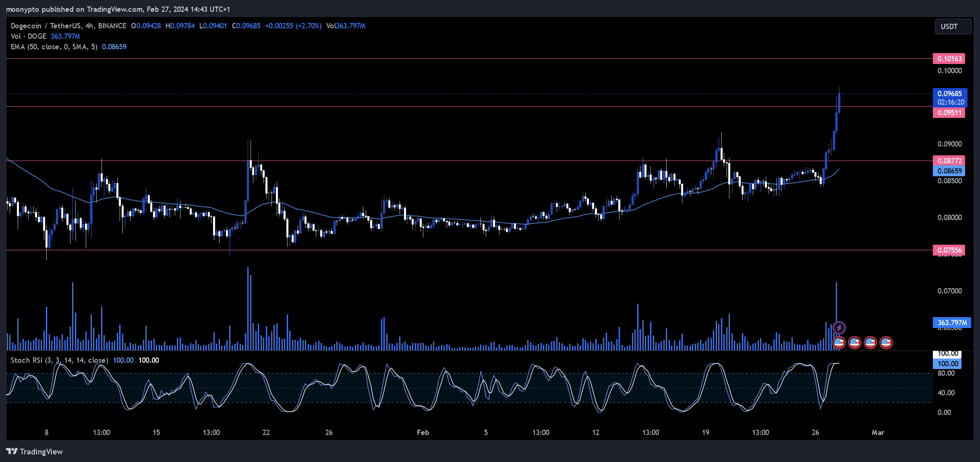Click the red 0.09511 price level label
The height and width of the screenshot is (462, 980).
[x=949, y=113]
